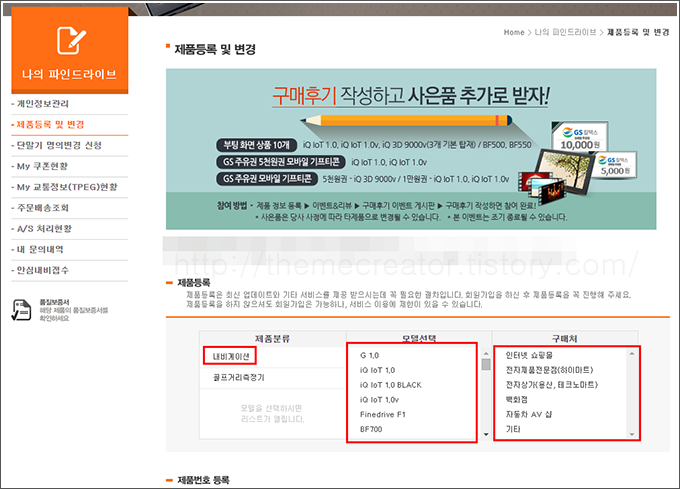Screen dimensions: 680x489
Task: Open 안심내비접수 page
Action: click(42, 270)
